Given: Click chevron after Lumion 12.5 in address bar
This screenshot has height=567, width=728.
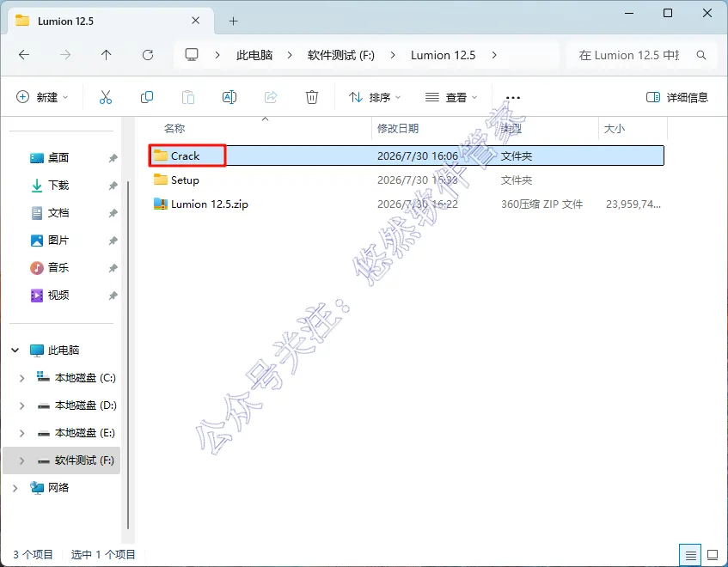Looking at the screenshot, I should point(494,55).
